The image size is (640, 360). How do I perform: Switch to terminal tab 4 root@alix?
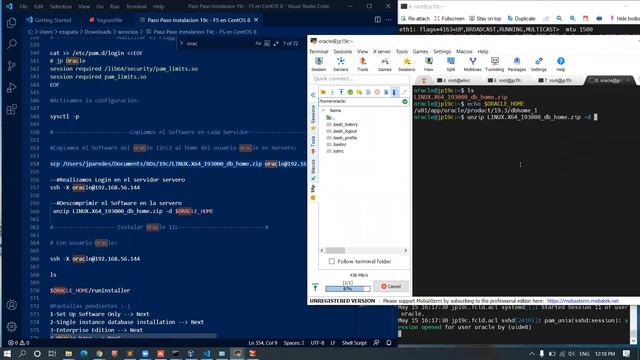pyautogui.click(x=456, y=80)
